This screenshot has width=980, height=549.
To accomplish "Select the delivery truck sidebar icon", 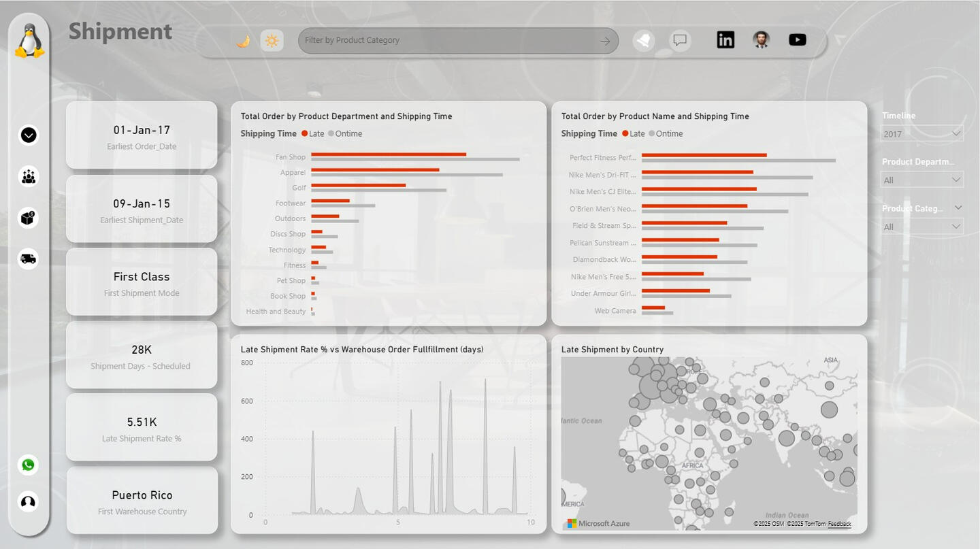I will [x=28, y=259].
